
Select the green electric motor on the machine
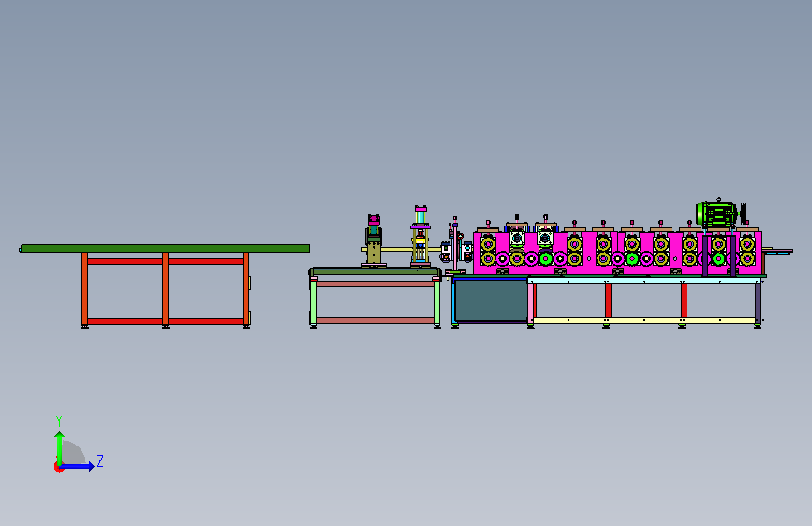[716, 213]
